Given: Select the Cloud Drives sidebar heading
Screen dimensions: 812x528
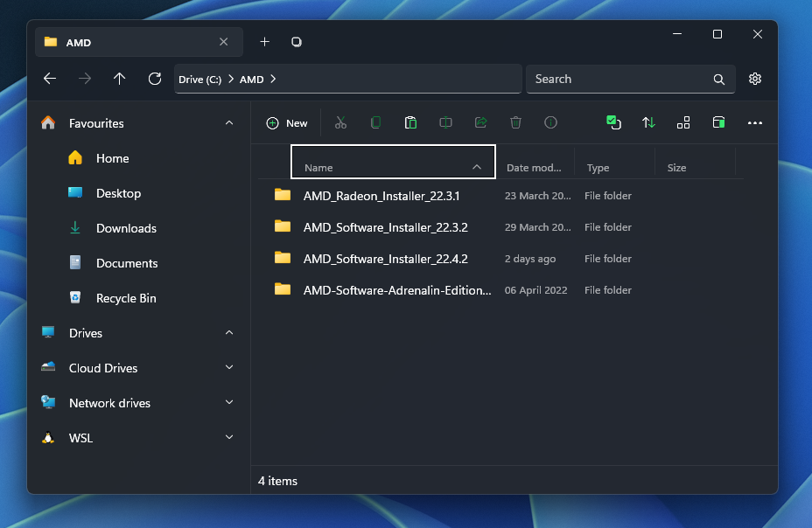Looking at the screenshot, I should pyautogui.click(x=103, y=368).
